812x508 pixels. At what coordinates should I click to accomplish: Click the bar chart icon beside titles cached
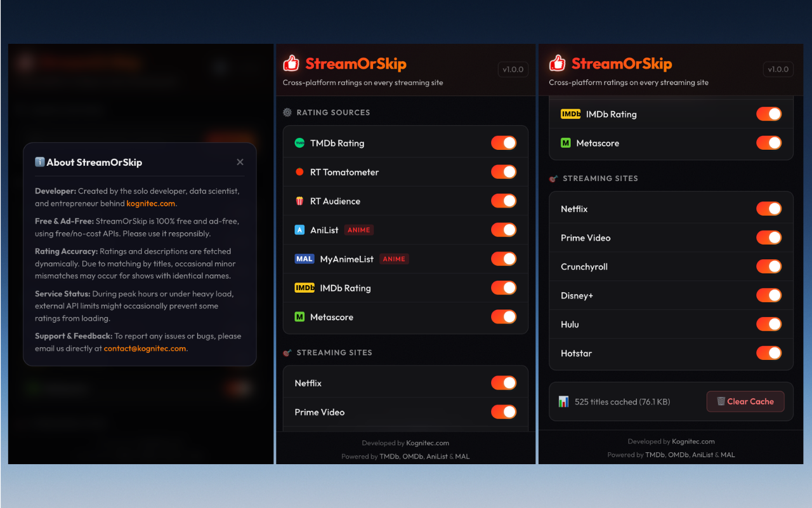tap(564, 401)
